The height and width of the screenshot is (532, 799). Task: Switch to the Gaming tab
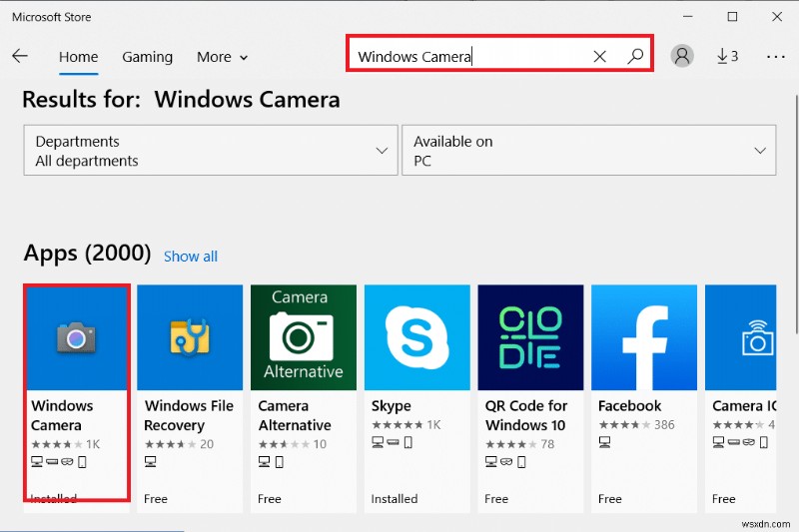tap(147, 57)
